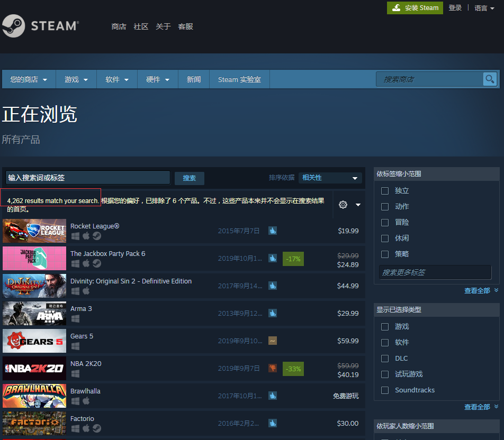
Task: Click review thumb icon for Arma 3
Action: point(273,313)
